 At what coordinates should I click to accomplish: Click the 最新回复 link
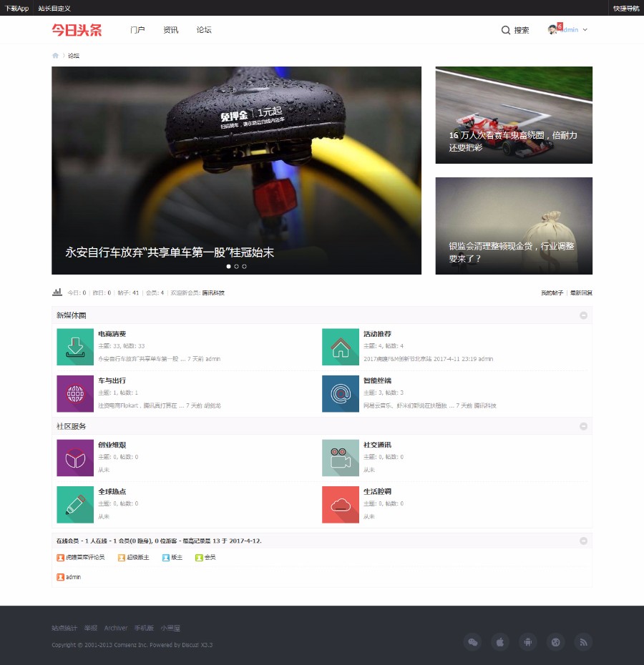click(x=581, y=292)
